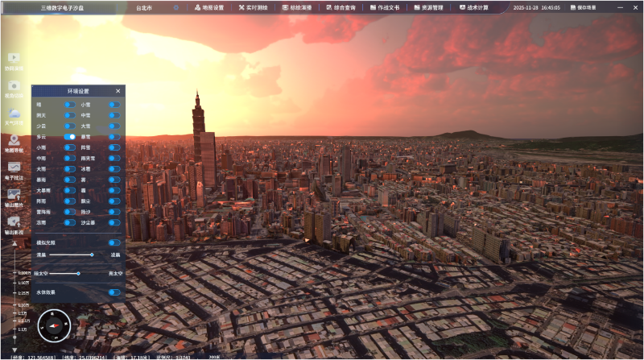644x360 pixels.
Task: Toggle the 少云 switch
Action: coord(70,126)
